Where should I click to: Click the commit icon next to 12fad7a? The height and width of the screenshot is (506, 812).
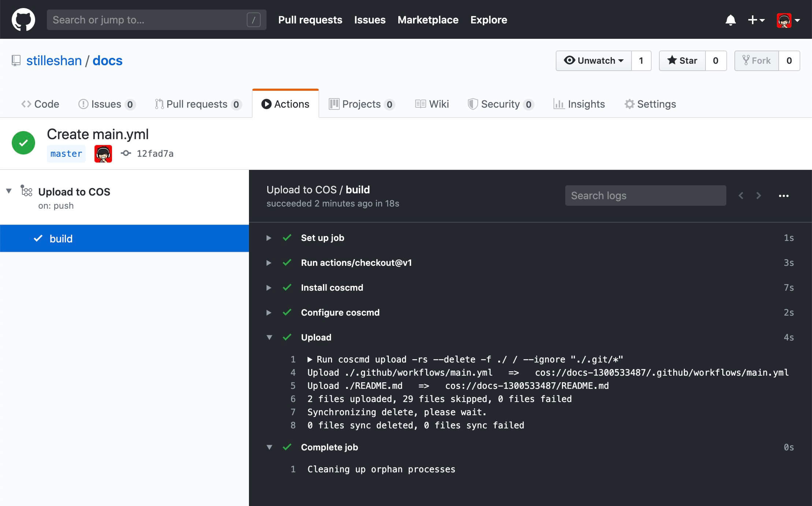click(126, 153)
